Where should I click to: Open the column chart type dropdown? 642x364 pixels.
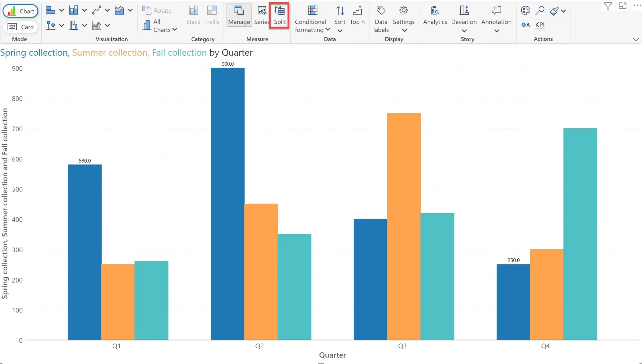[x=84, y=10]
